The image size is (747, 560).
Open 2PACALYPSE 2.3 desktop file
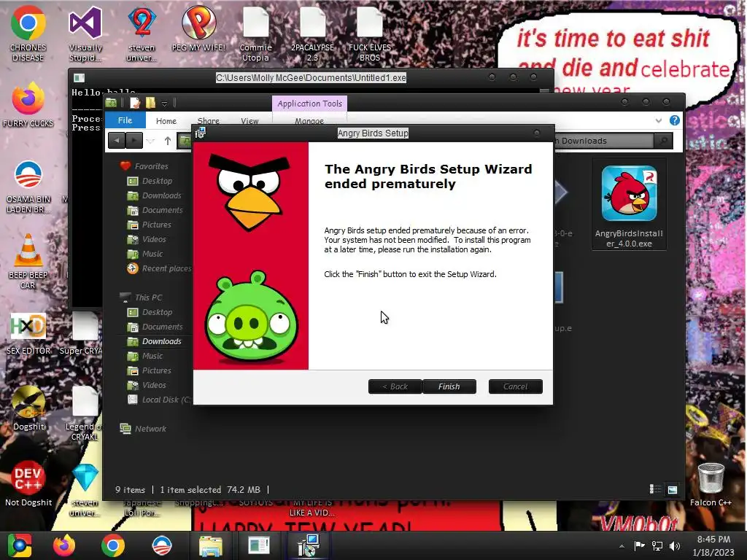coord(312,34)
